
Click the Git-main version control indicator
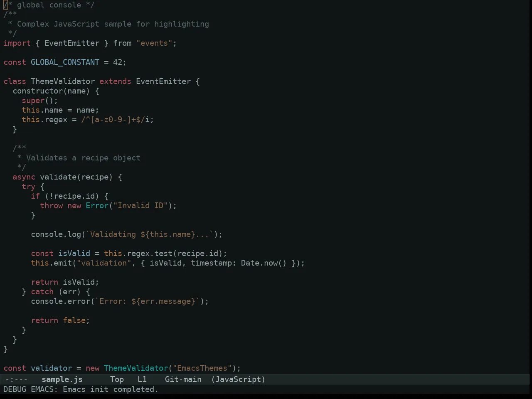183,379
